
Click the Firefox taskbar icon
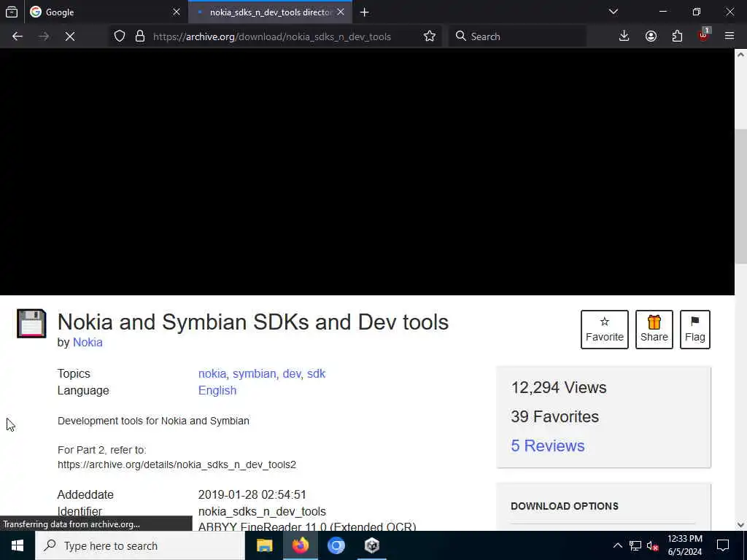[x=300, y=545]
